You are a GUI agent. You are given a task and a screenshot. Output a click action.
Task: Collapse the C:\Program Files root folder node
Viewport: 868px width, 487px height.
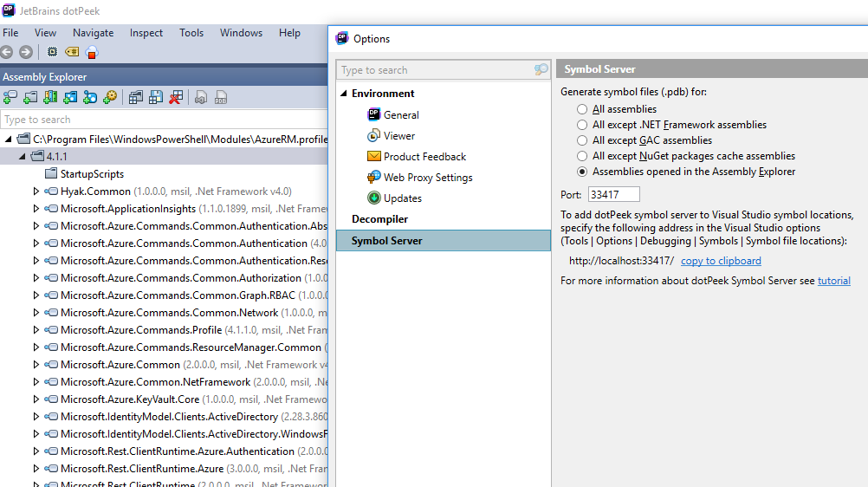pos(9,139)
